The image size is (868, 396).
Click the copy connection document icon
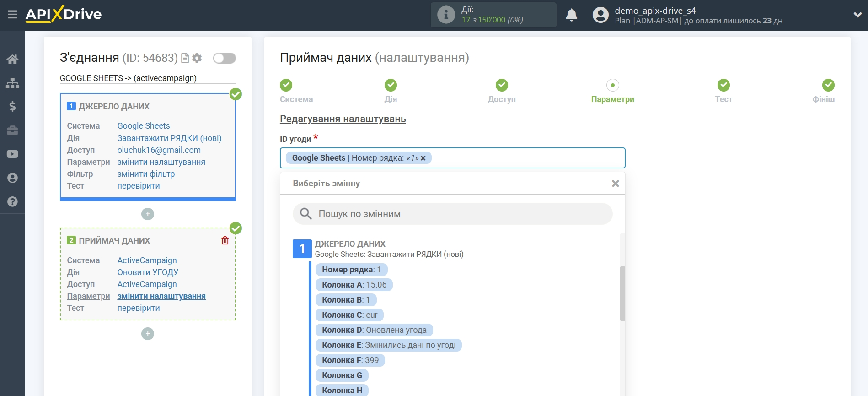point(185,58)
